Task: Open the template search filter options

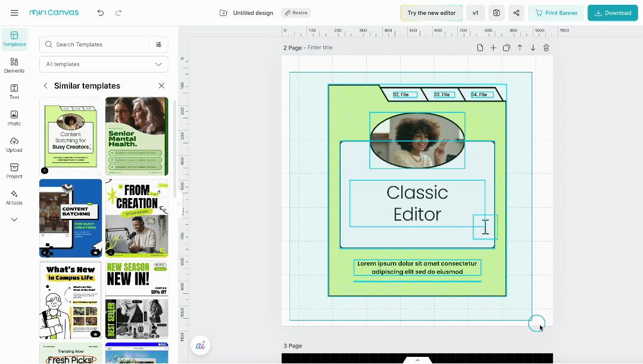Action: pos(159,44)
